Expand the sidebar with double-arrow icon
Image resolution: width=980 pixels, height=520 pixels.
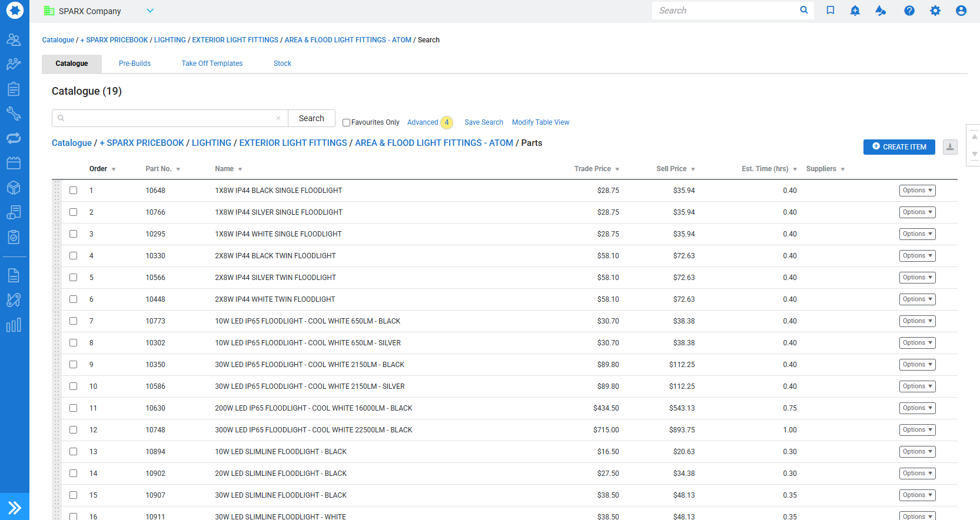[x=14, y=507]
